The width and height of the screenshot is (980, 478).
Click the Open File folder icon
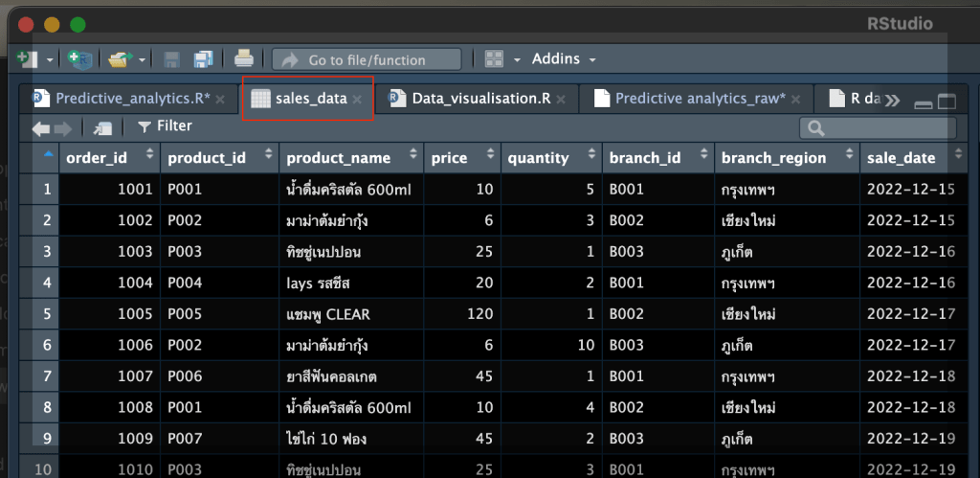[119, 59]
